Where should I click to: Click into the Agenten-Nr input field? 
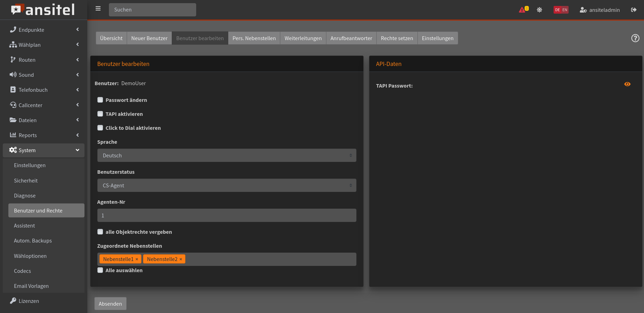click(x=227, y=216)
